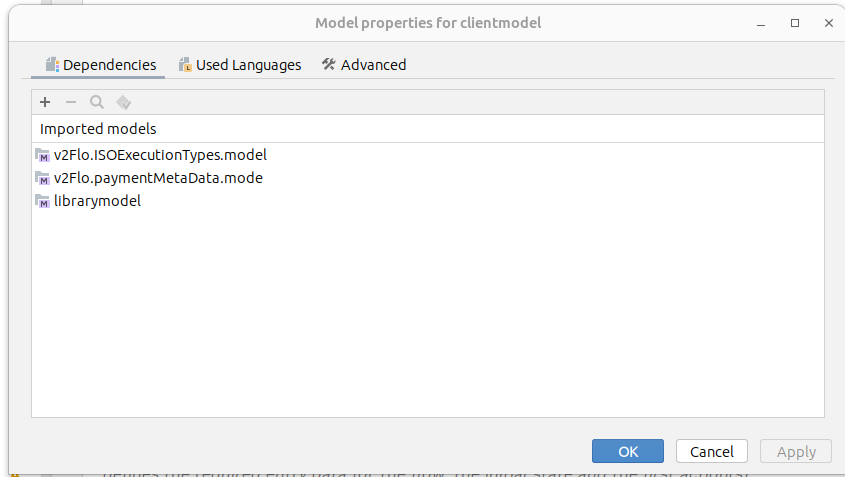Click the Apply button
The image size is (845, 477).
coord(796,451)
